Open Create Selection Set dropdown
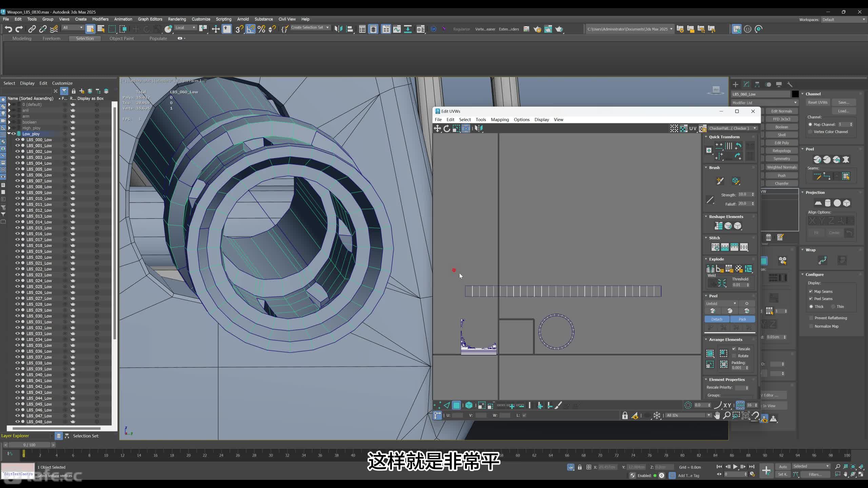 pos(310,28)
